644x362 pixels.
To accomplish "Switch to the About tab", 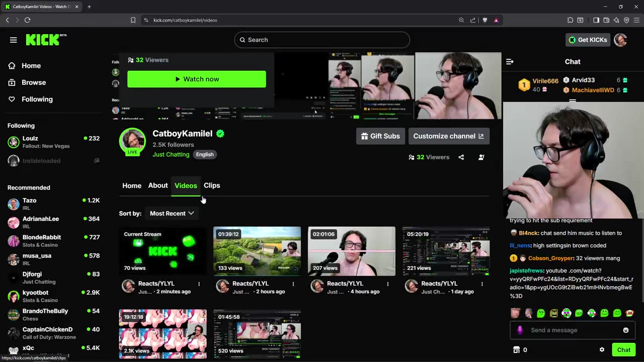I will tap(158, 186).
